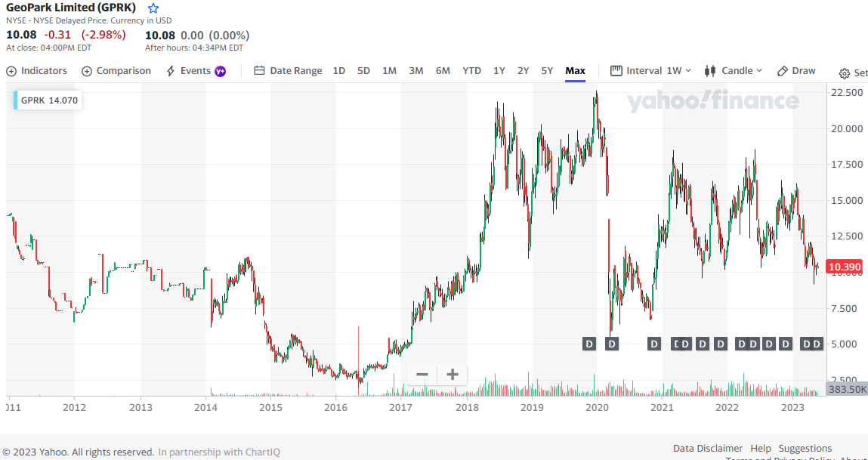Image resolution: width=868 pixels, height=460 pixels.
Task: Click the 20.000 price axis label
Action: [846, 128]
